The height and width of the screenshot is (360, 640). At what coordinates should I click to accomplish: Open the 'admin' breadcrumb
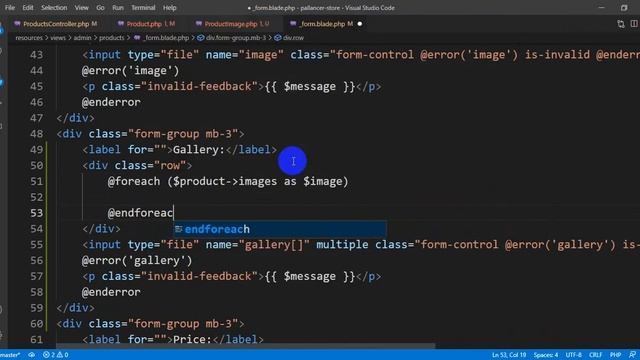tap(82, 38)
